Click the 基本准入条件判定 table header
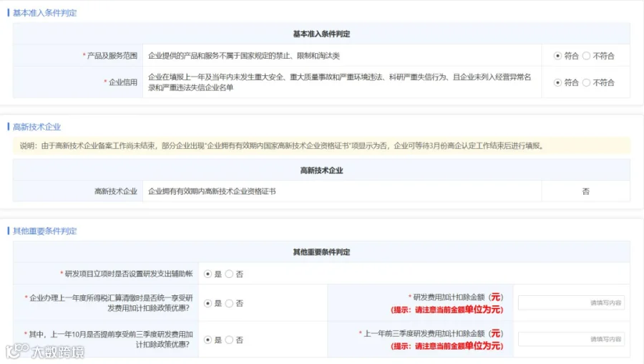The width and height of the screenshot is (644, 364). (321, 34)
